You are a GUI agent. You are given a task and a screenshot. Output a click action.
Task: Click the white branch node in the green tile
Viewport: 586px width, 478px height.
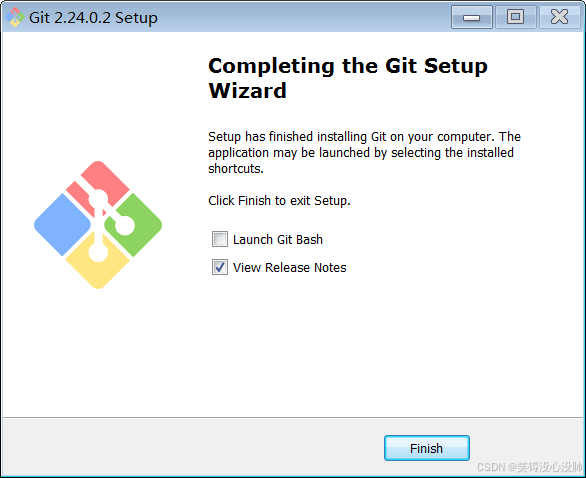pyautogui.click(x=124, y=225)
